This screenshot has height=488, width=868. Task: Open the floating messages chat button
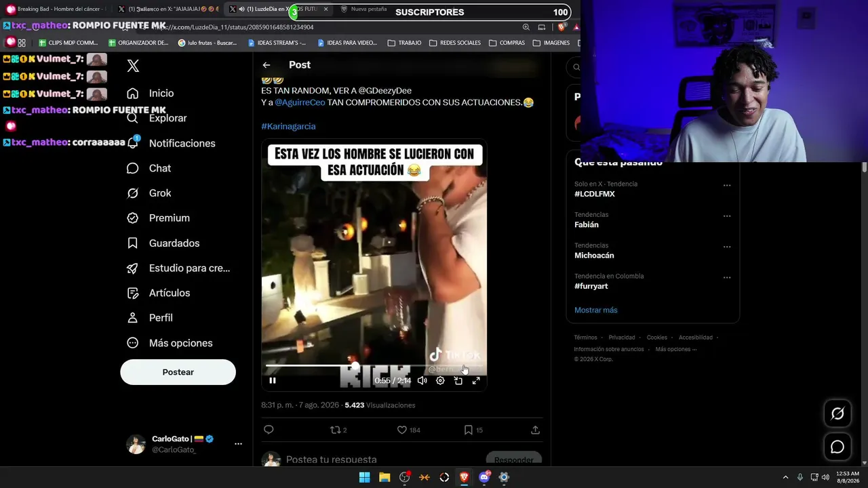pos(837,447)
